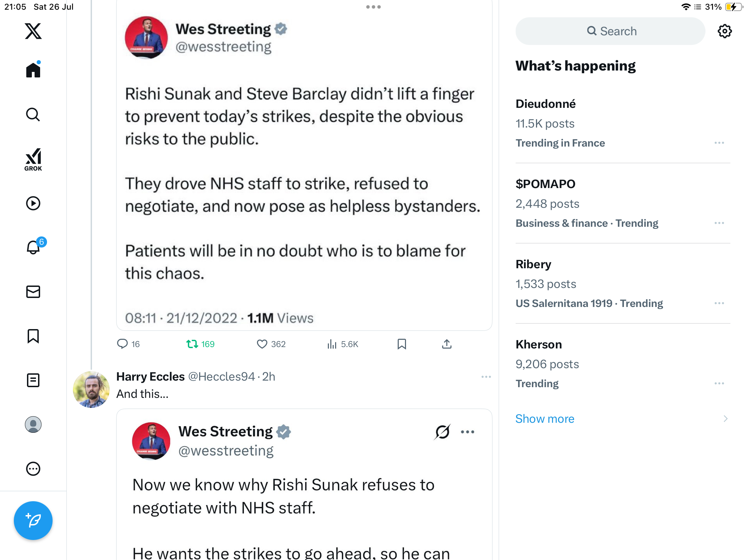Go to Home feed icon
Image resolution: width=747 pixels, height=560 pixels.
(x=33, y=70)
